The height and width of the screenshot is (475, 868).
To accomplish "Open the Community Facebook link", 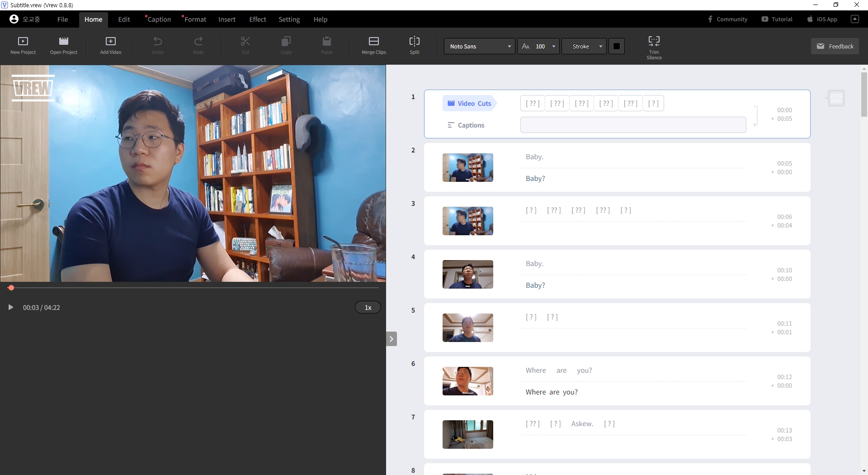I will point(727,19).
